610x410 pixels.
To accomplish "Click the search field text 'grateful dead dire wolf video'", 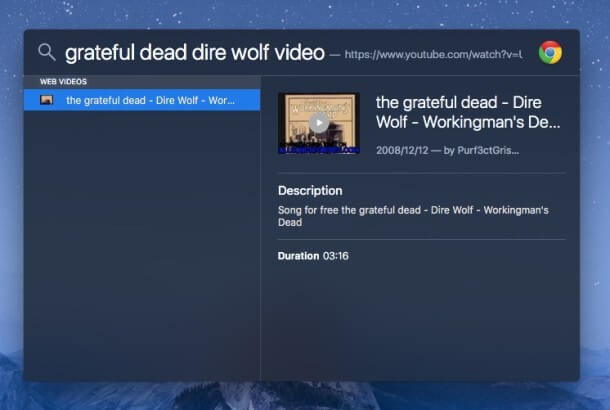I will click(x=195, y=53).
